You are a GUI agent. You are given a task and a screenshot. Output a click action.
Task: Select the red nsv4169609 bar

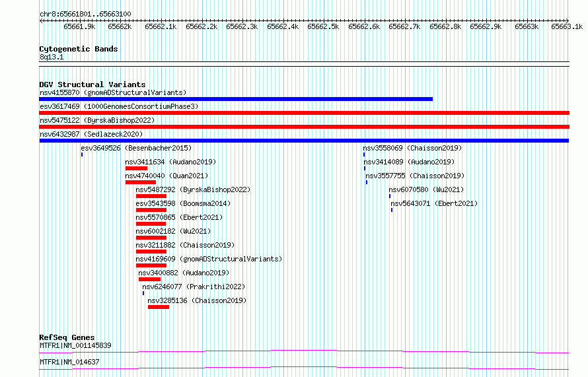pos(151,265)
